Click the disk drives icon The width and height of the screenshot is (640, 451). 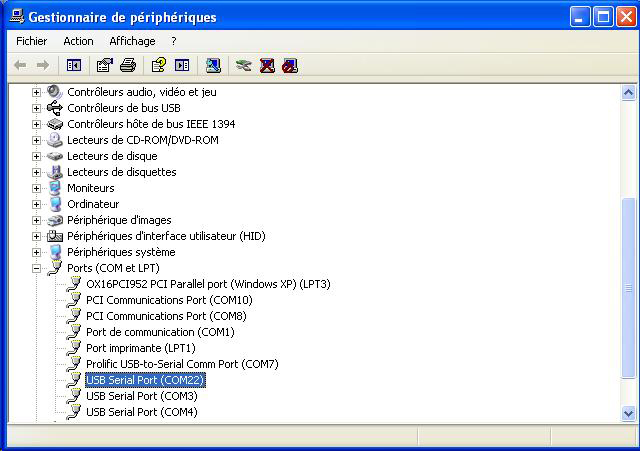(55, 156)
